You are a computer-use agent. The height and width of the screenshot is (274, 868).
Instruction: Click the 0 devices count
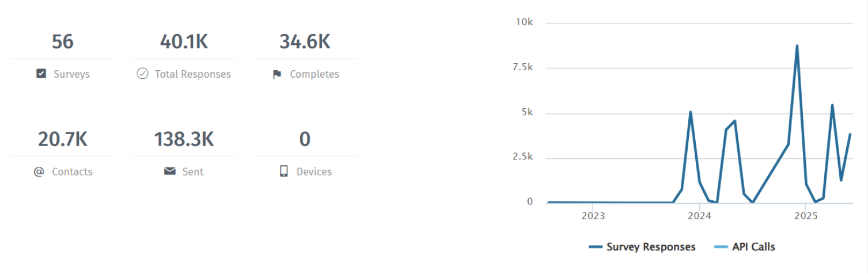pos(305,139)
